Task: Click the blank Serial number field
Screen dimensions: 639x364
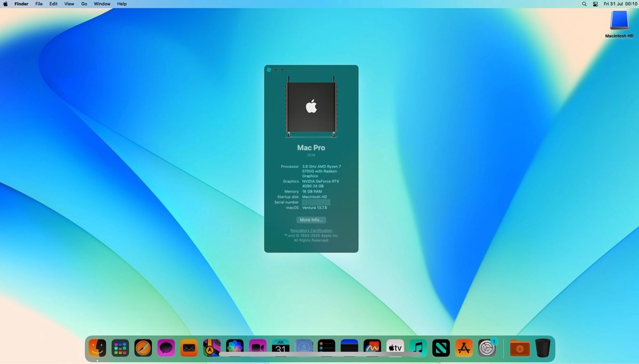Action: pyautogui.click(x=316, y=202)
